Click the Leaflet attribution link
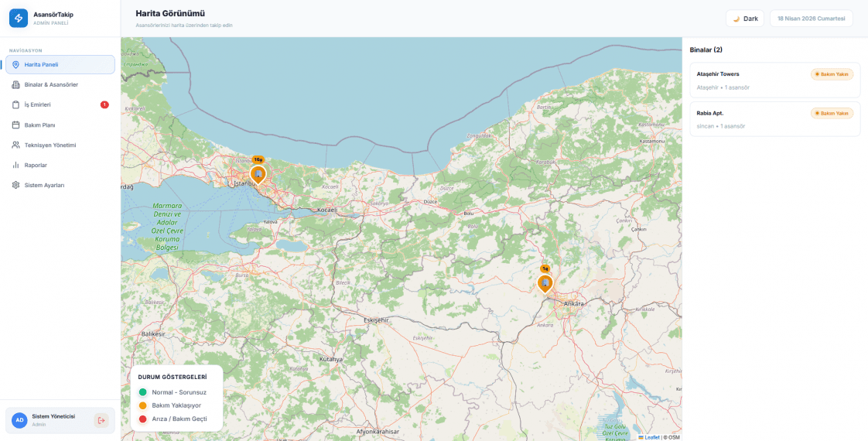The width and height of the screenshot is (868, 441). (x=649, y=437)
